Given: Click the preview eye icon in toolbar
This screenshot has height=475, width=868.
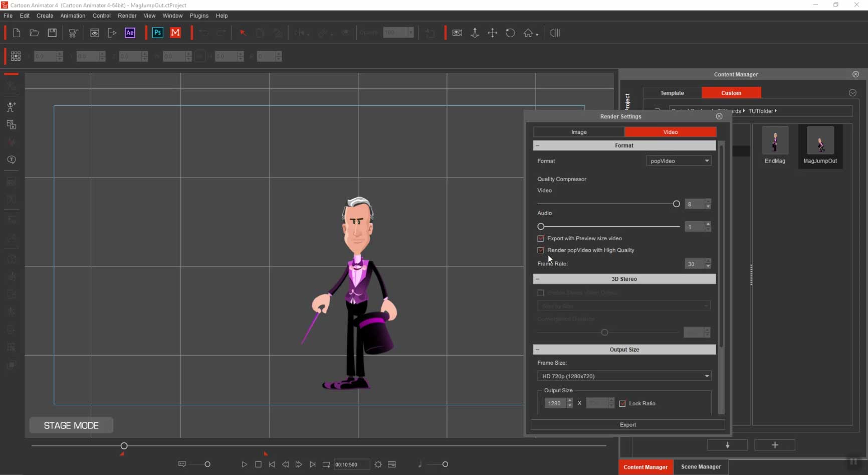Looking at the screenshot, I should pyautogui.click(x=95, y=33).
